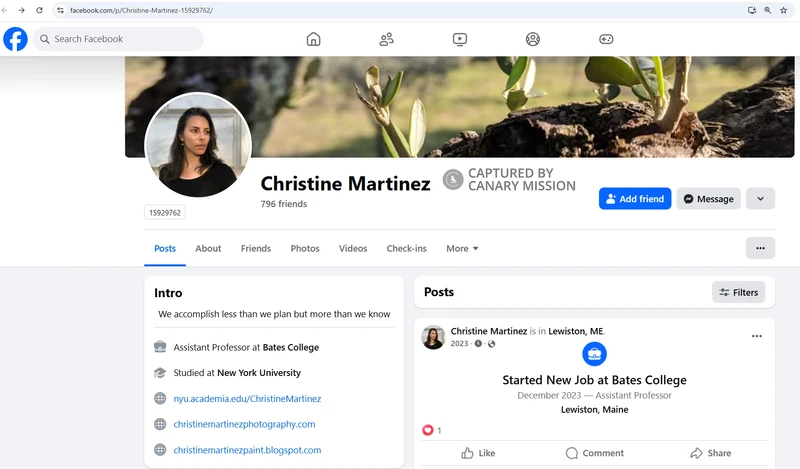
Task: Click Christine Martinez name in post header
Action: [x=488, y=331]
